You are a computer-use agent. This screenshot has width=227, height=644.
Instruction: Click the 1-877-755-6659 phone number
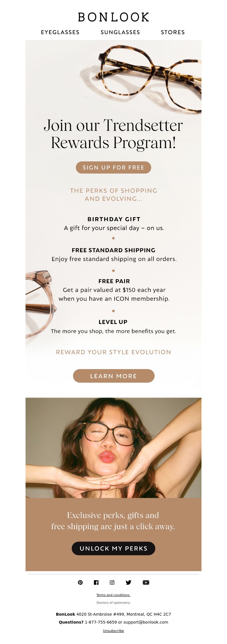pyautogui.click(x=101, y=622)
